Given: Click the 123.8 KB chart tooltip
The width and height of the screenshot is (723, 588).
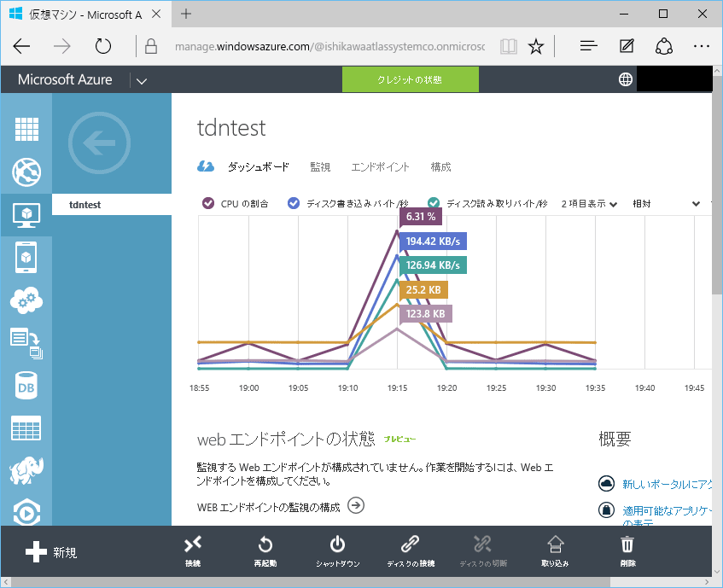Looking at the screenshot, I should pyautogui.click(x=425, y=314).
